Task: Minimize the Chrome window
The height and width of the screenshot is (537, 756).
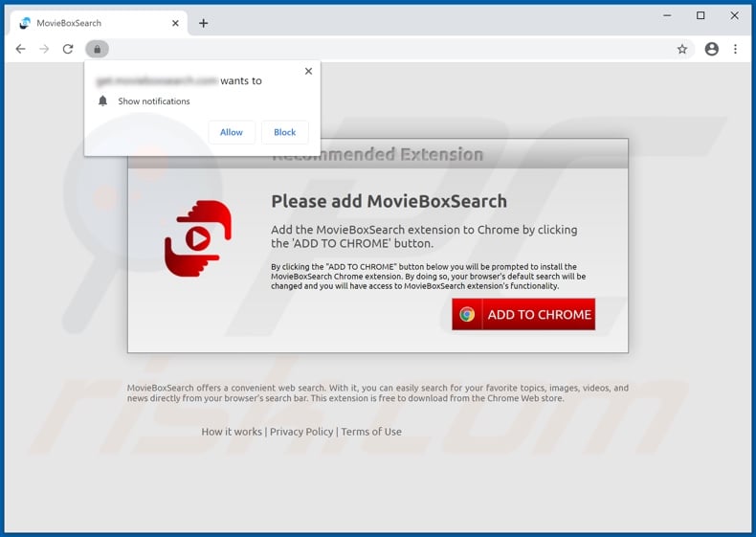Action: pos(667,15)
